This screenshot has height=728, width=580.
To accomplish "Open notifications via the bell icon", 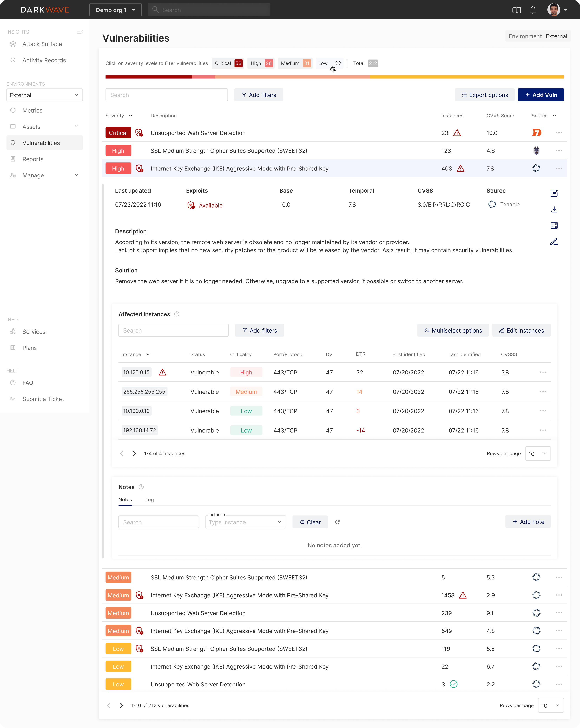I will 533,10.
